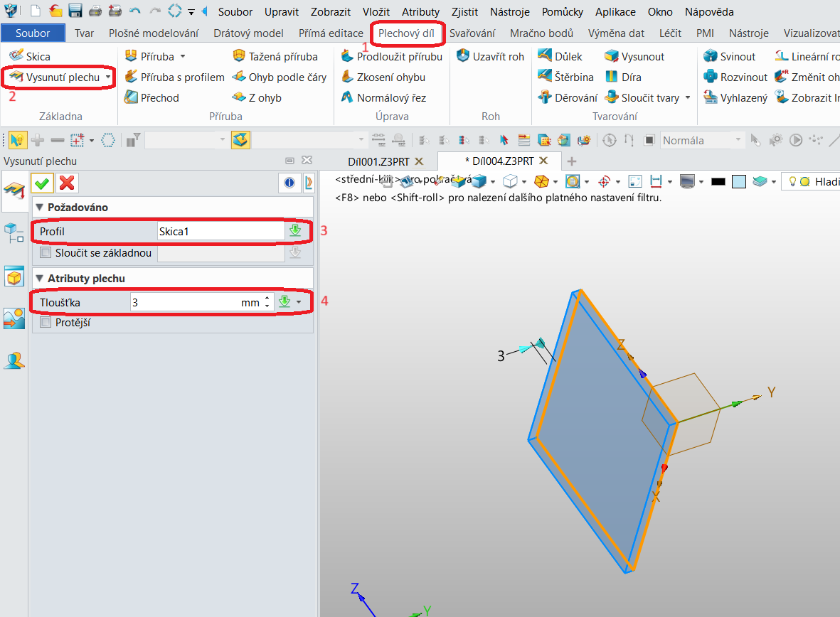Pick the Ohyb podle čáry tool
The width and height of the screenshot is (840, 617).
pyautogui.click(x=280, y=77)
